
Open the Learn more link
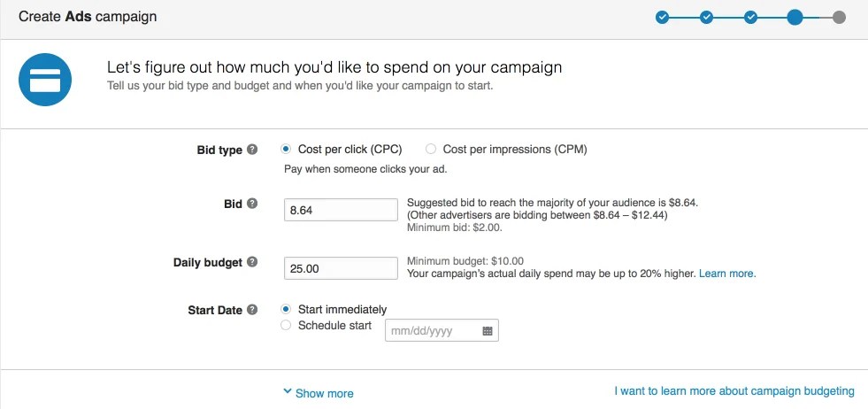[x=727, y=274]
